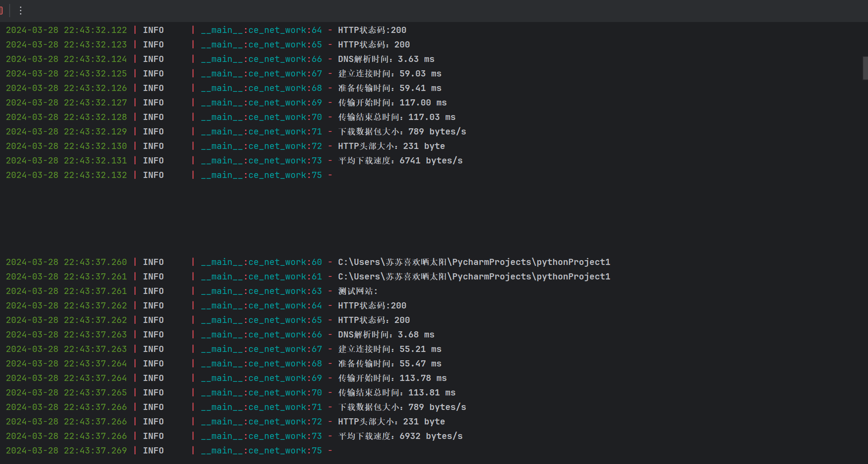Click '下载数据包大小: 789 bytes/s' at 22:43:37.266

402,407
